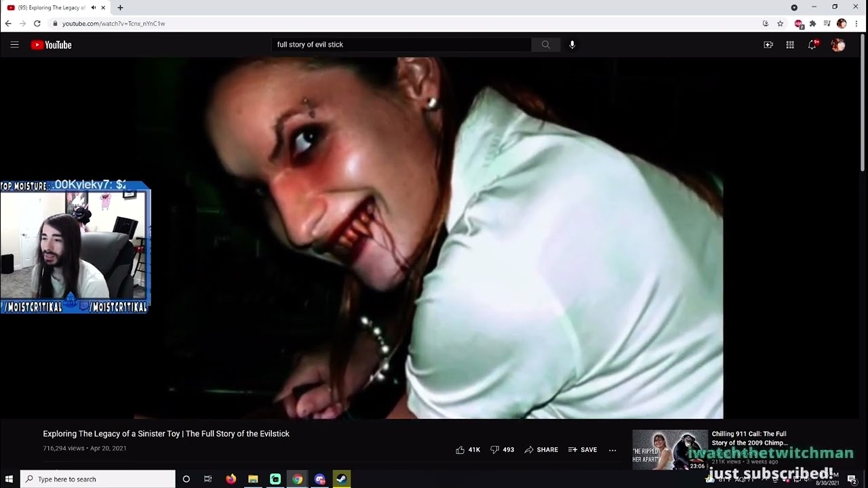Open the Chrome media controls icon
Image resolution: width=868 pixels, height=488 pixels.
point(827,24)
